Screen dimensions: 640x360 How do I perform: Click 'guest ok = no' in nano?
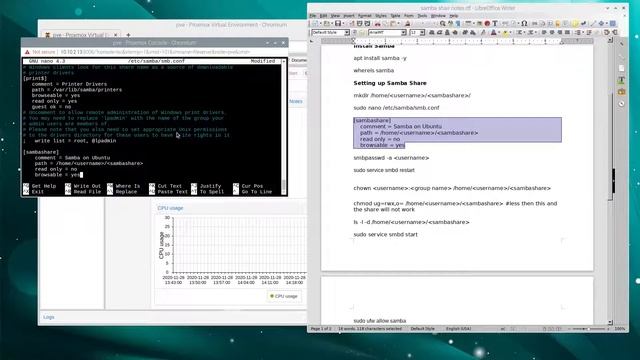tap(51, 107)
